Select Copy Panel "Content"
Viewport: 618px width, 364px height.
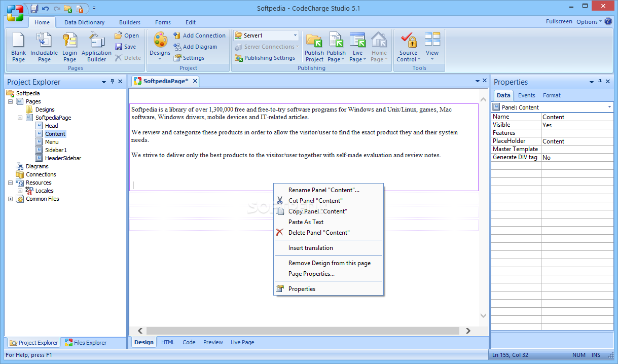point(329,211)
